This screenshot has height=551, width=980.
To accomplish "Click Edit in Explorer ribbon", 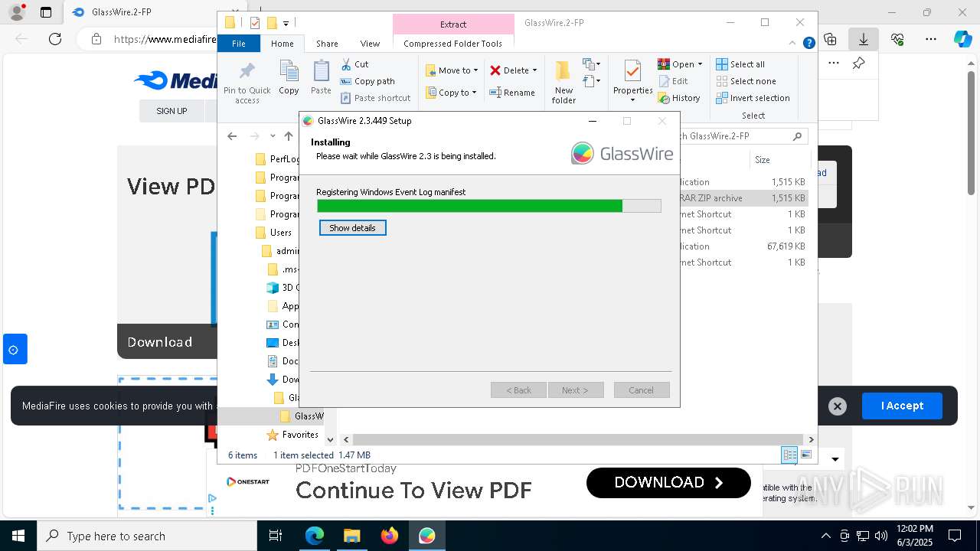I will [673, 81].
